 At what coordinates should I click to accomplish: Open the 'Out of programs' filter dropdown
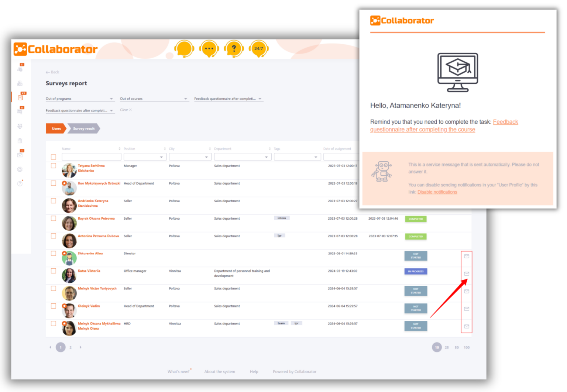(80, 99)
